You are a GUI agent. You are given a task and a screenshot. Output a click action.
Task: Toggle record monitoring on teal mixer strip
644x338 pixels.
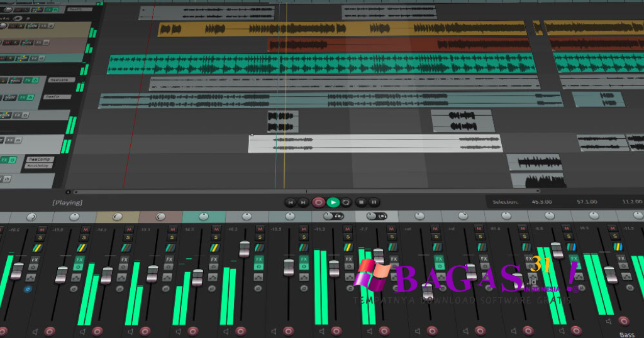(x=178, y=332)
